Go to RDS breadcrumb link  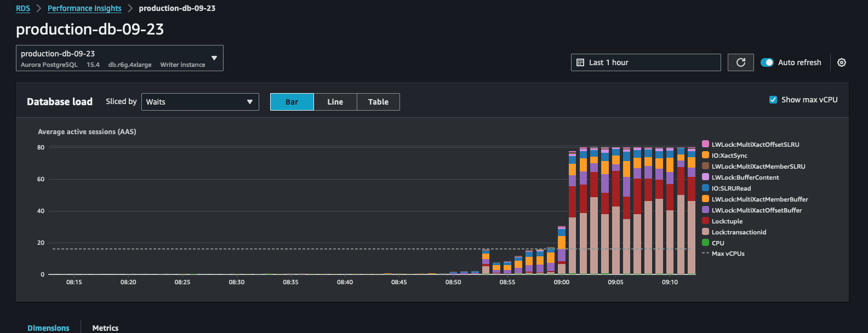(x=23, y=8)
